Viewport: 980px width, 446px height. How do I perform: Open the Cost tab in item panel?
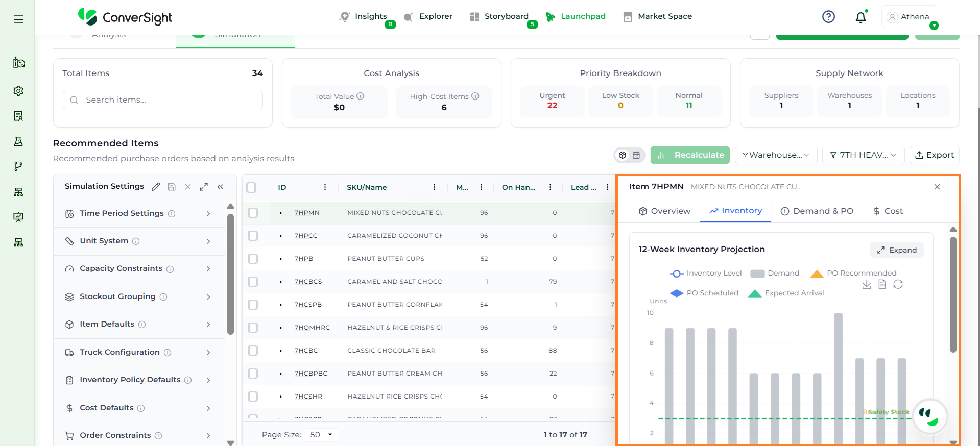888,211
